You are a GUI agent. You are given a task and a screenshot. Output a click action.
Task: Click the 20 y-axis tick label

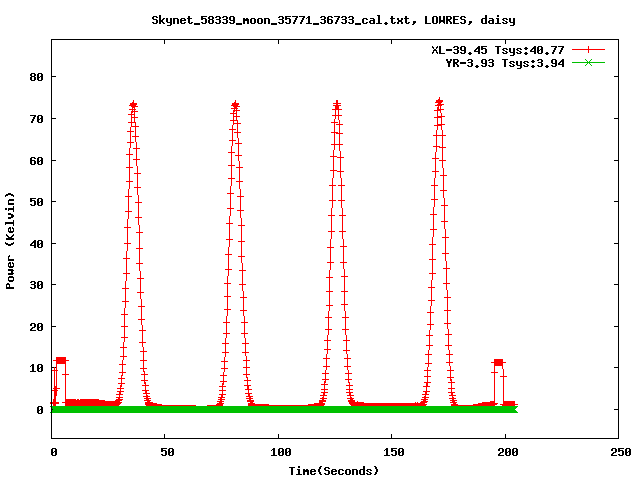pos(36,327)
